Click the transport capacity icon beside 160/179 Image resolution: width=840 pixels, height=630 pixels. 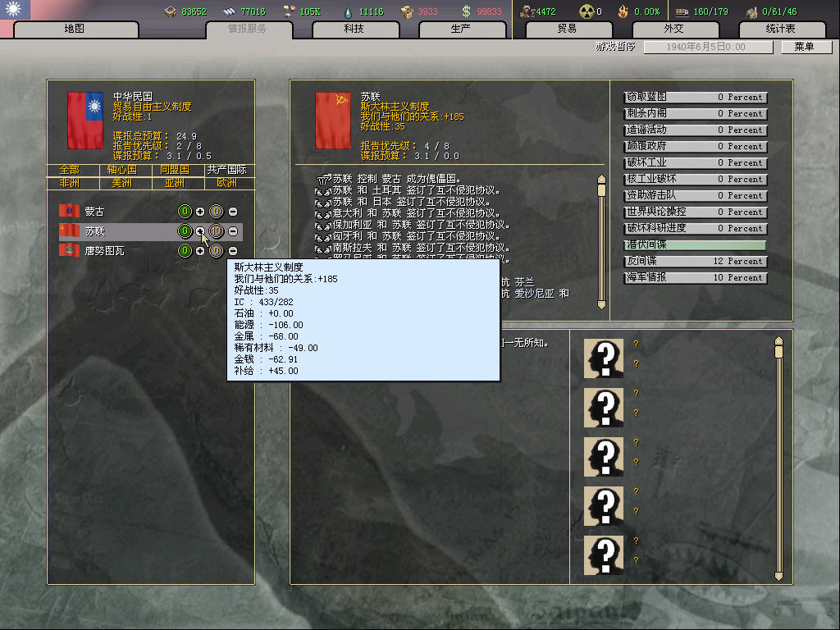point(682,11)
